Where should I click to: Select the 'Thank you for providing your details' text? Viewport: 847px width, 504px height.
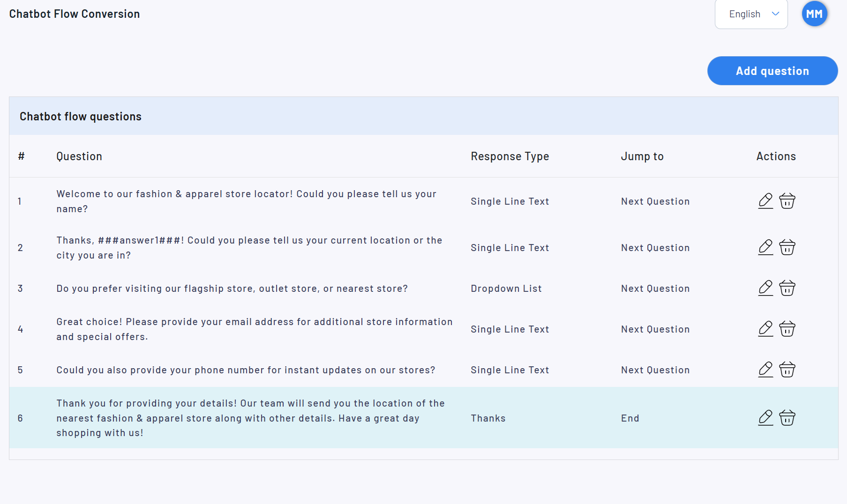pos(251,418)
